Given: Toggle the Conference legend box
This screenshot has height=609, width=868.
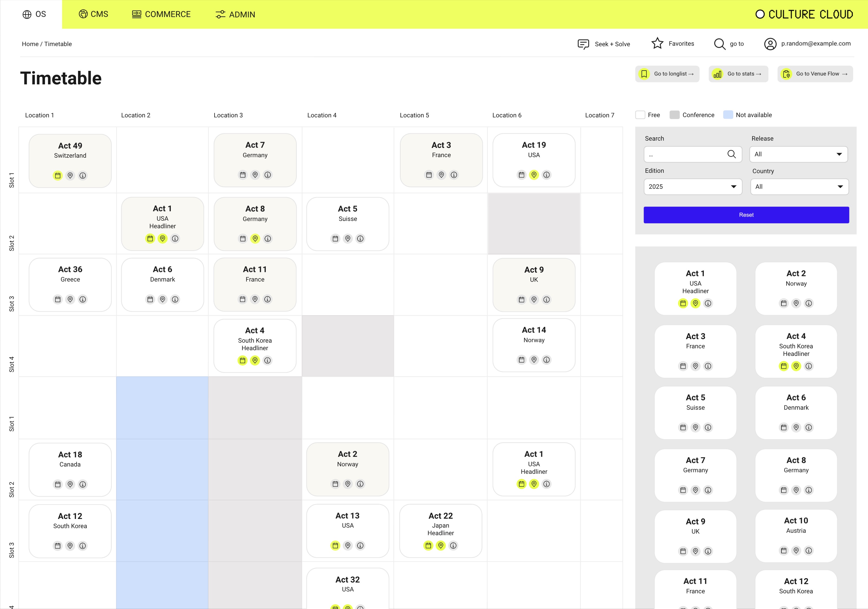Looking at the screenshot, I should point(675,115).
